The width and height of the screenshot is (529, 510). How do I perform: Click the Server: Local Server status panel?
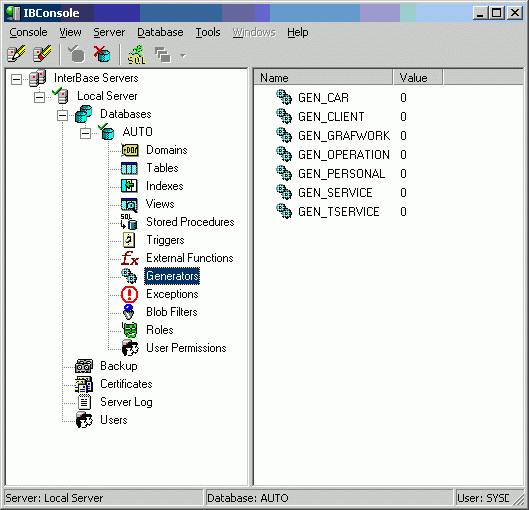click(x=104, y=498)
